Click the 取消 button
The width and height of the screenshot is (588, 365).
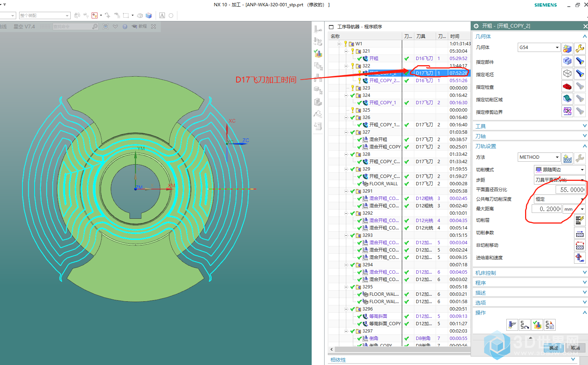tap(575, 348)
